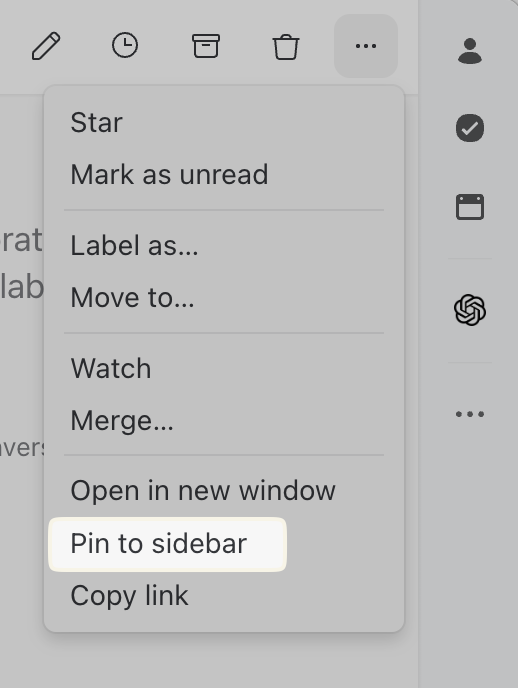Click the pencil compose icon
The width and height of the screenshot is (518, 688).
click(46, 46)
